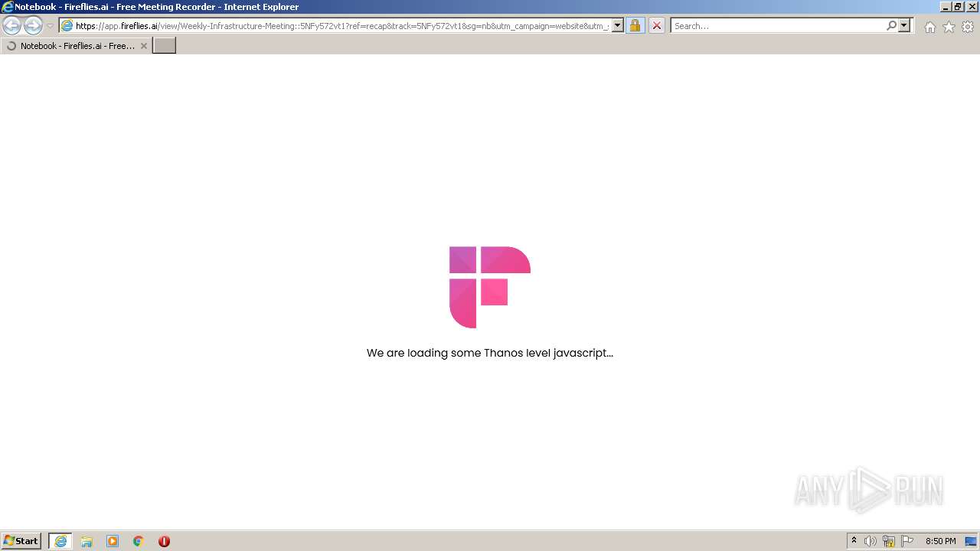The height and width of the screenshot is (551, 980).
Task: Select the app.fireflies.ai address bar
Action: pos(342,26)
